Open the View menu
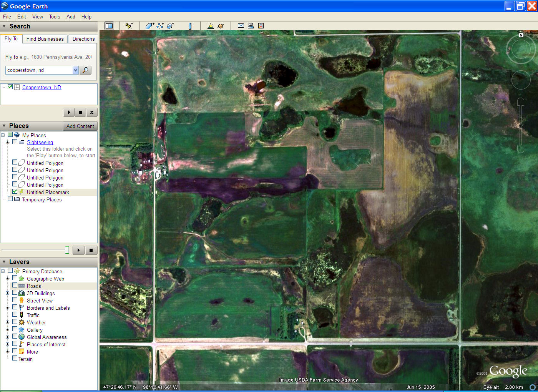The height and width of the screenshot is (392, 538). pyautogui.click(x=38, y=17)
